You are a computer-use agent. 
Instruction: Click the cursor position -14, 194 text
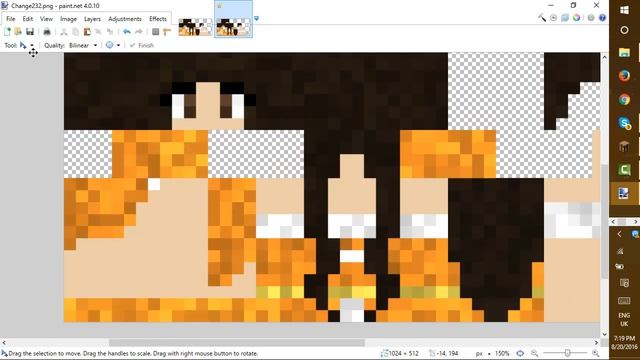coord(447,353)
